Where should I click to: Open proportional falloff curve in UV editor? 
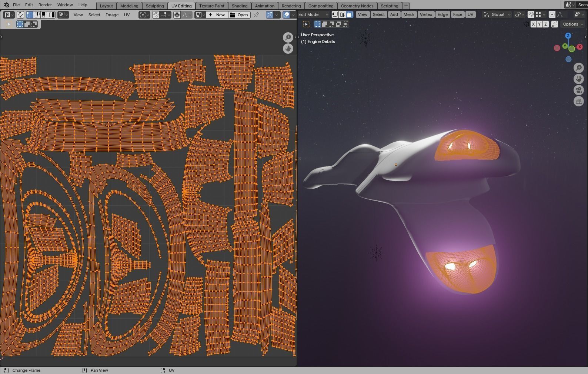tap(187, 15)
